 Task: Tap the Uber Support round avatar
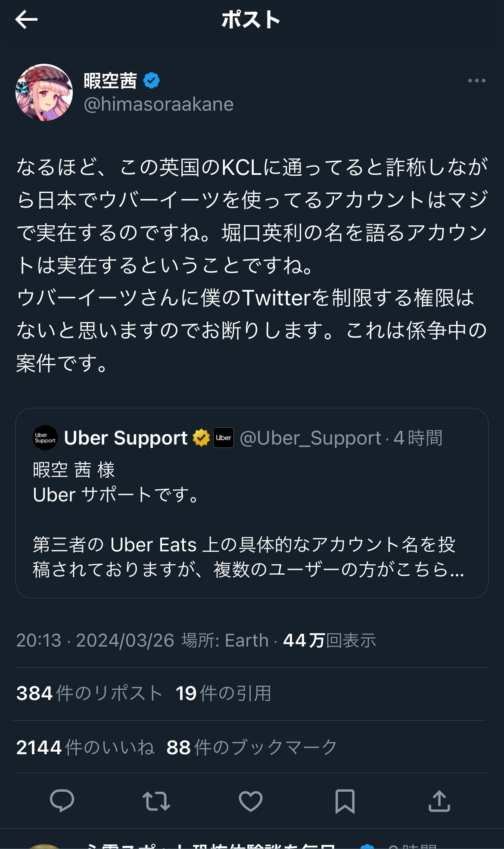pyautogui.click(x=45, y=438)
